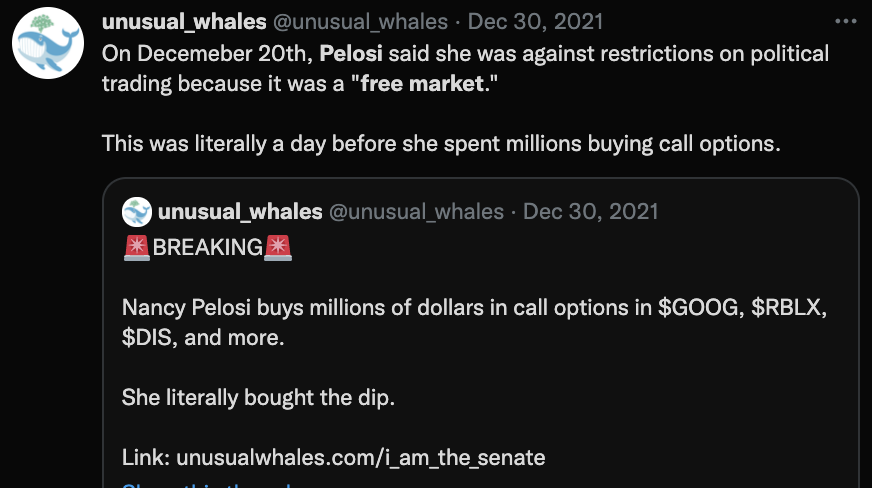The width and height of the screenshot is (872, 488).
Task: Click the sentence about buying call options
Action: tap(440, 143)
